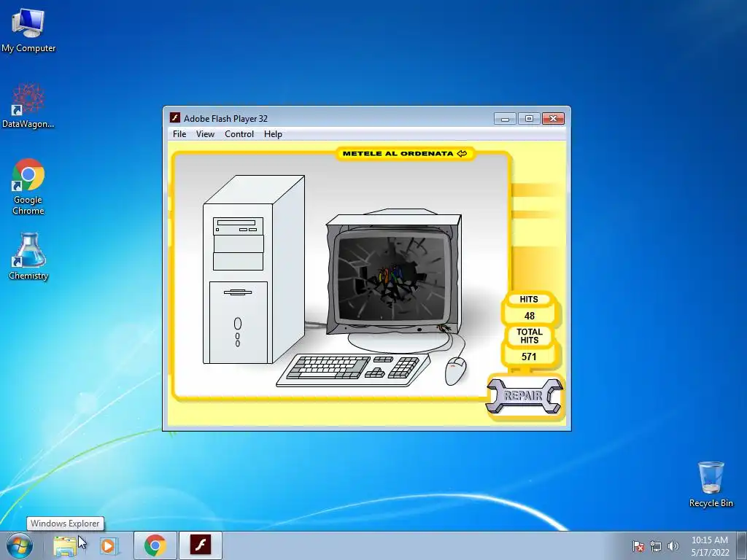The width and height of the screenshot is (747, 560).
Task: Click the Flash Player taskbar button
Action: [201, 545]
